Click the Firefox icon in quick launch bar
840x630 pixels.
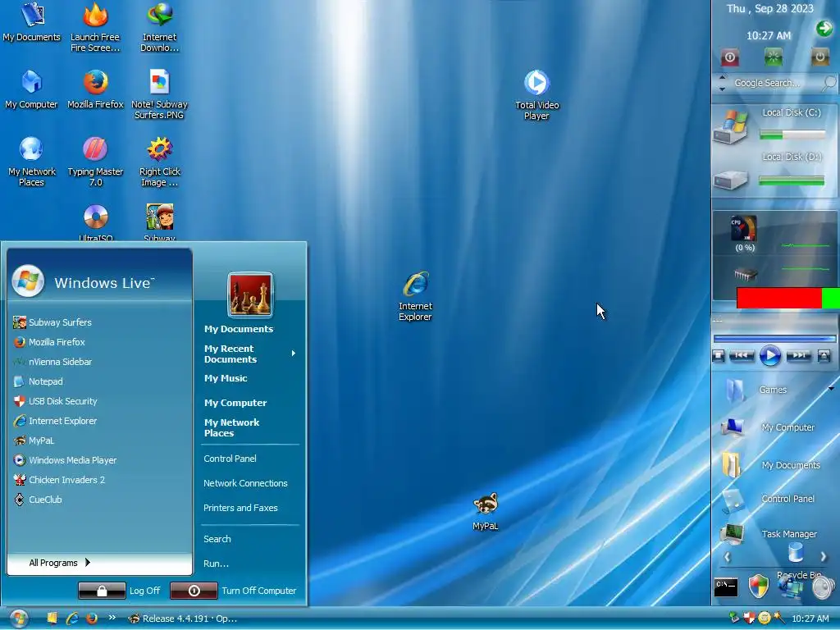92,619
